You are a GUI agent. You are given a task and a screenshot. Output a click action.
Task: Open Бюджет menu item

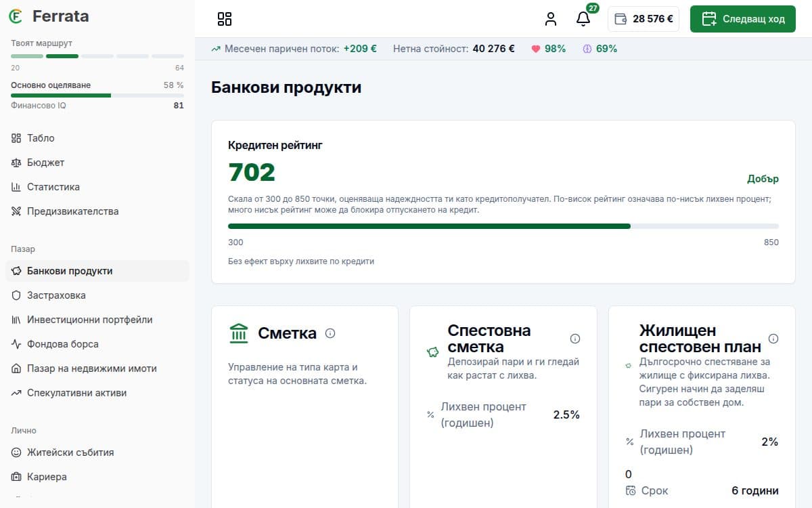[97, 163]
